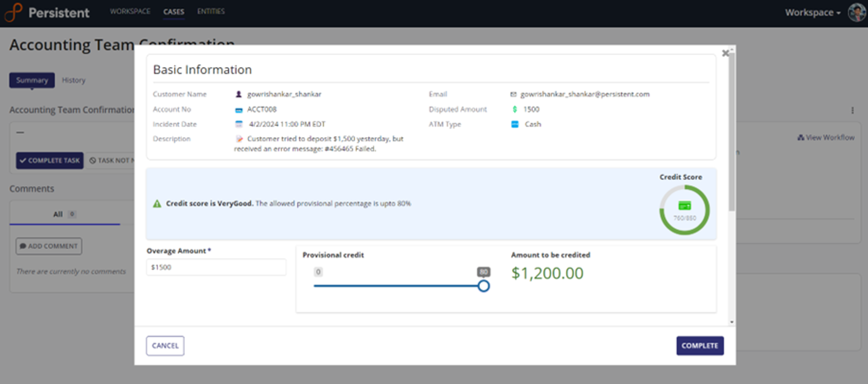Select the All comments tab
The height and width of the screenshot is (384, 868).
tap(65, 214)
